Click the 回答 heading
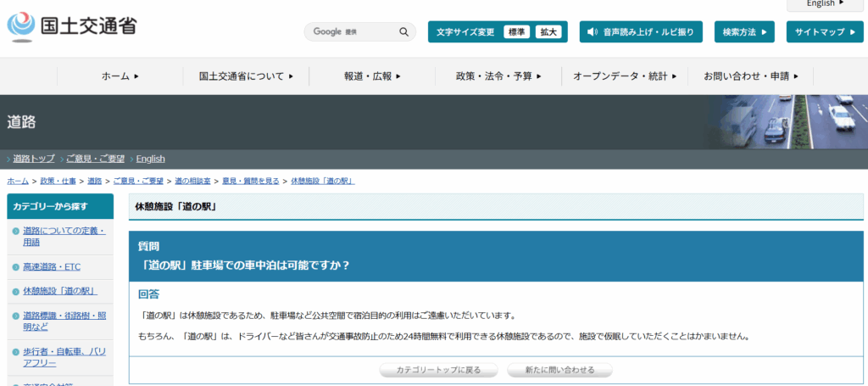868x386 pixels. click(x=149, y=294)
